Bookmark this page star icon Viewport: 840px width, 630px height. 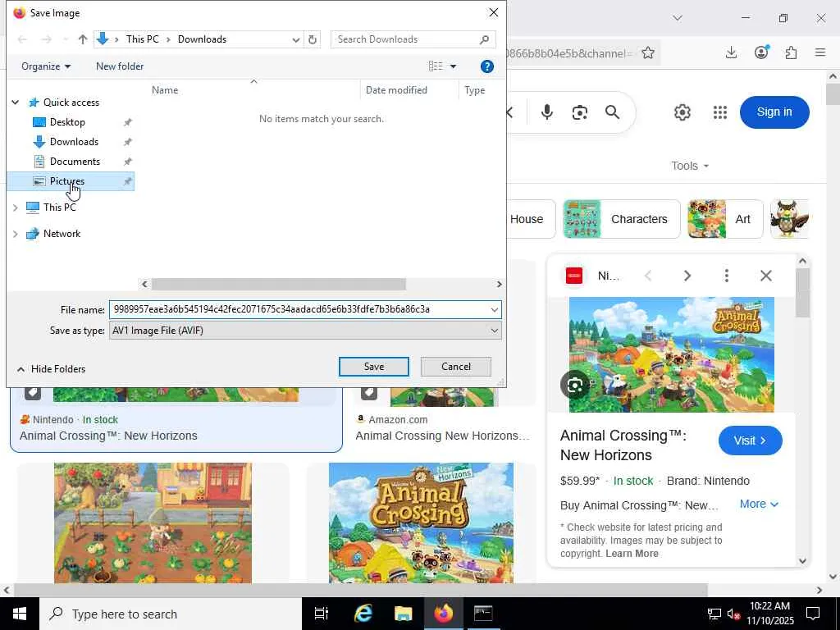coord(648,53)
